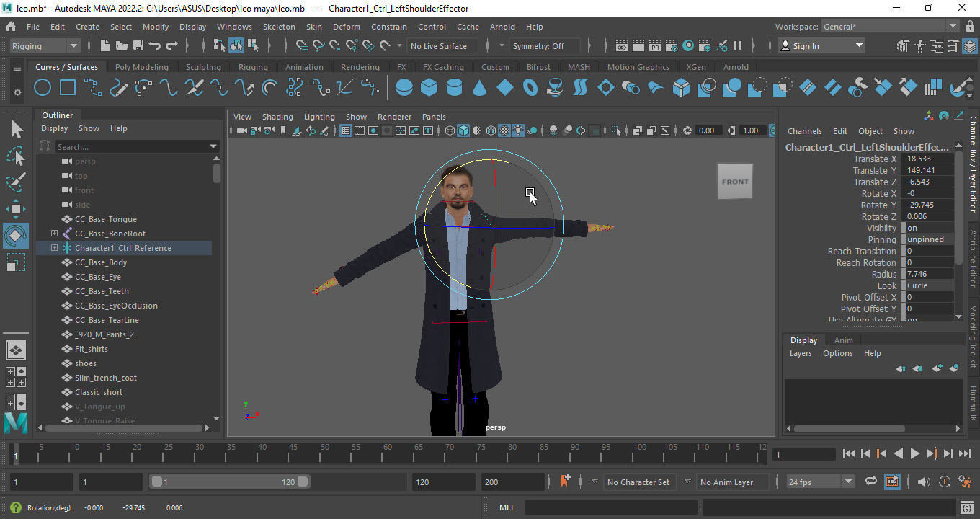Image resolution: width=980 pixels, height=519 pixels.
Task: Activate the Paint selection tool
Action: 17,182
